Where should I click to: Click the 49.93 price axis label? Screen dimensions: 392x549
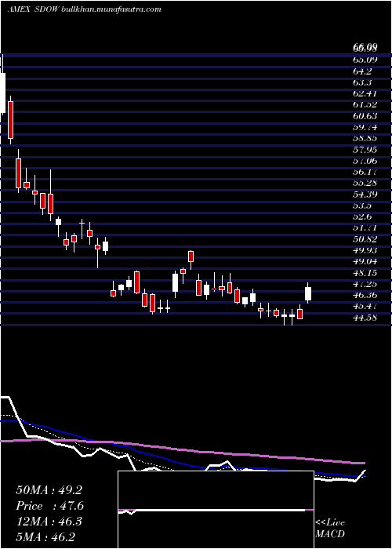[365, 250]
